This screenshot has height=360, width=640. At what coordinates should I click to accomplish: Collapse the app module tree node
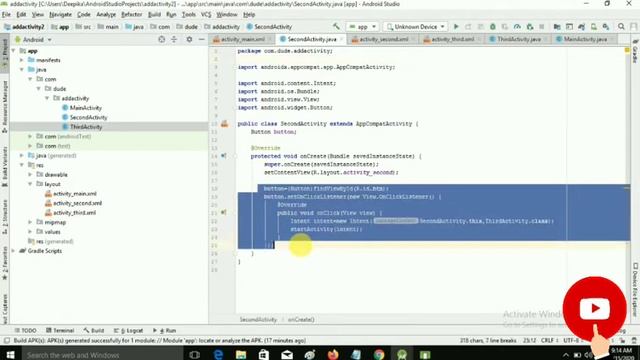pyautogui.click(x=14, y=51)
